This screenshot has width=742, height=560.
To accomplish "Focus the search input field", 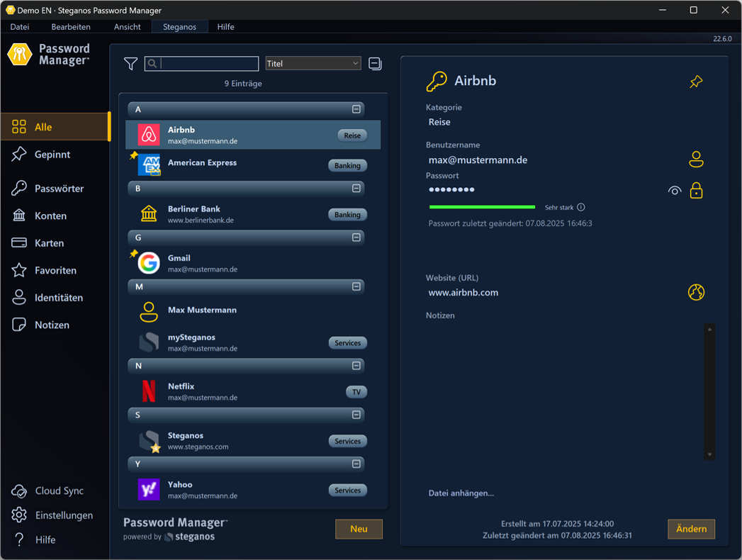I will click(201, 63).
